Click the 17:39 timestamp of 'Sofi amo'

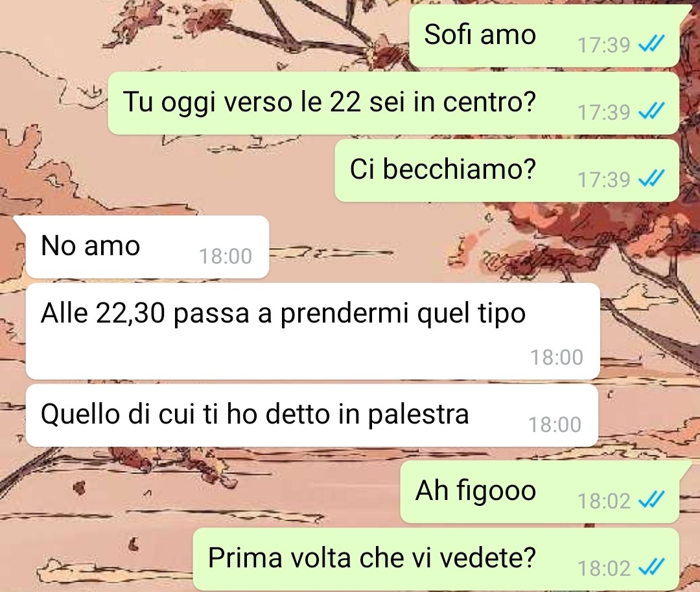point(604,45)
